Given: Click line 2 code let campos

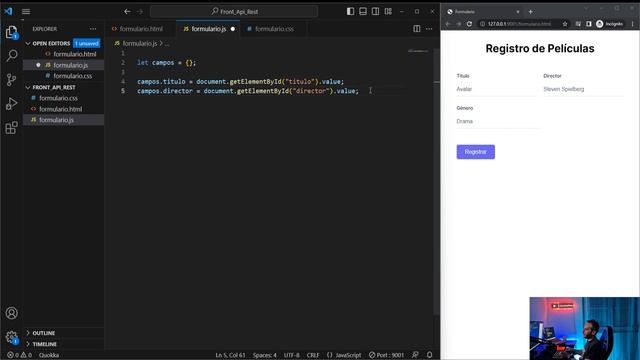Looking at the screenshot, I should [167, 63].
